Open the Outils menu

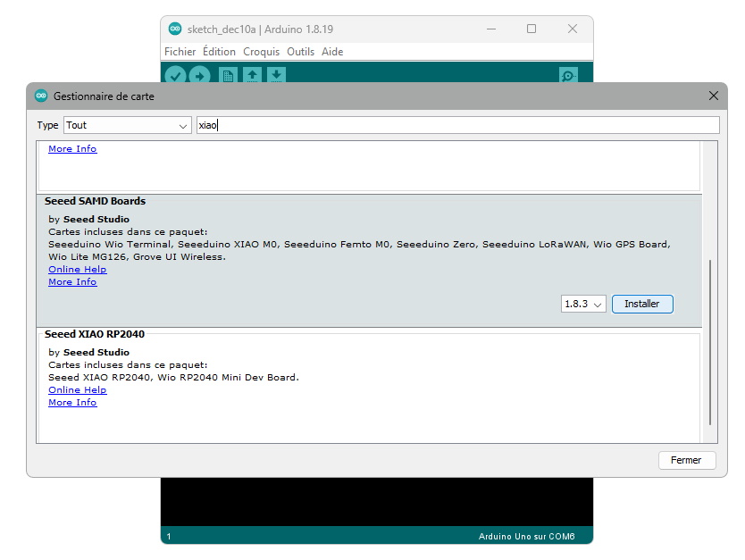coord(300,52)
